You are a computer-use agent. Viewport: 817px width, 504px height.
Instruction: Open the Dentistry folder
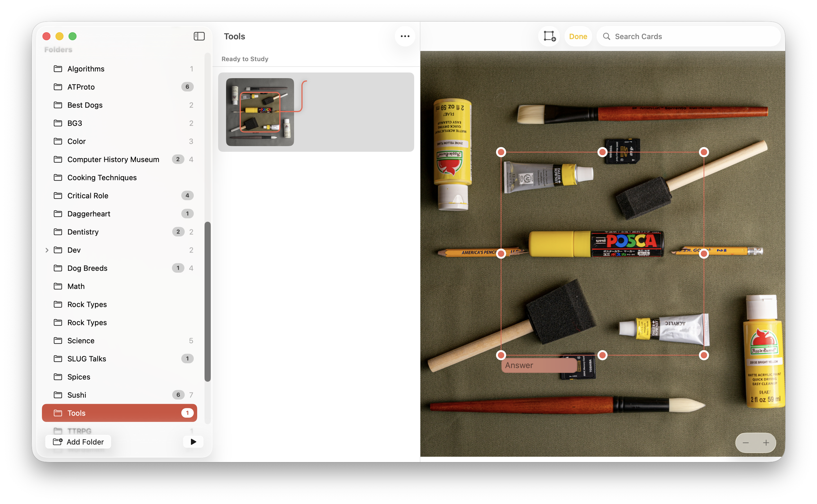tap(119, 232)
